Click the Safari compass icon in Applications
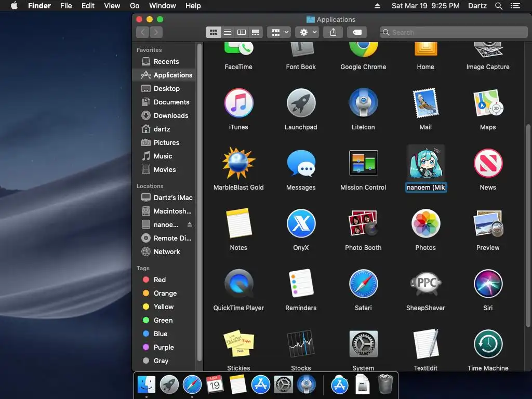The height and width of the screenshot is (399, 532). pyautogui.click(x=363, y=283)
